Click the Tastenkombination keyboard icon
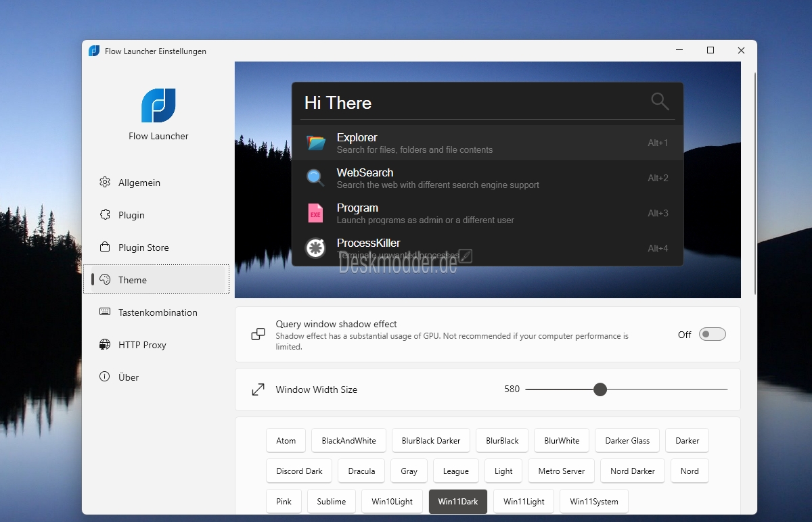The image size is (812, 522). [104, 312]
